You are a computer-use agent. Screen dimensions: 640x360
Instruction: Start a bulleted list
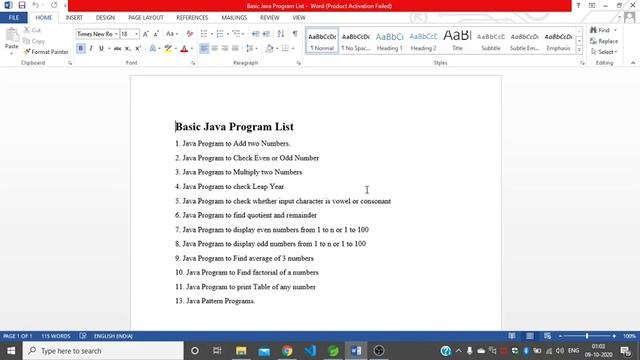204,34
